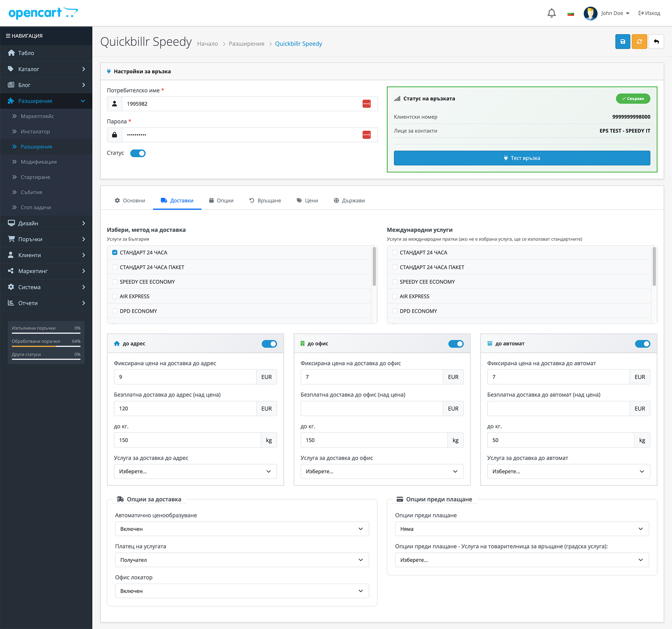Screen dimensions: 672x629
Task: Click red password manager icon in username field
Action: [x=367, y=104]
